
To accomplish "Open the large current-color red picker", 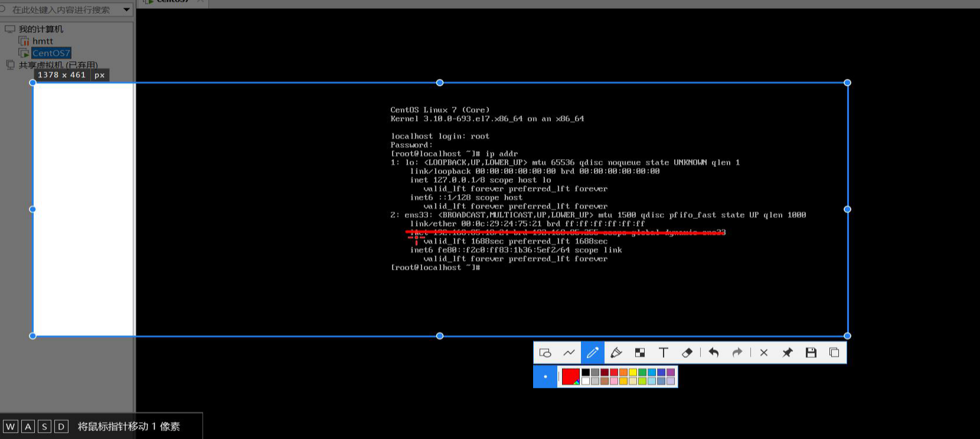I will [x=571, y=376].
